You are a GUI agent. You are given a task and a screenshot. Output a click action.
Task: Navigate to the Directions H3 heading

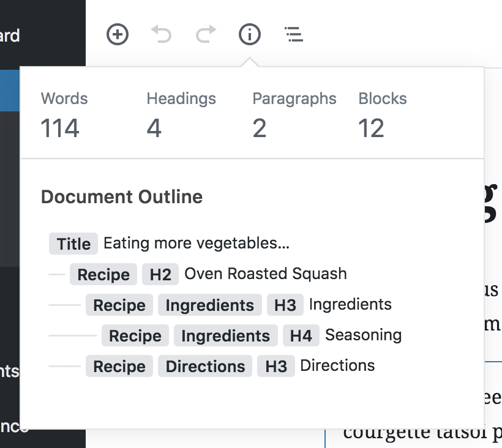(x=337, y=365)
